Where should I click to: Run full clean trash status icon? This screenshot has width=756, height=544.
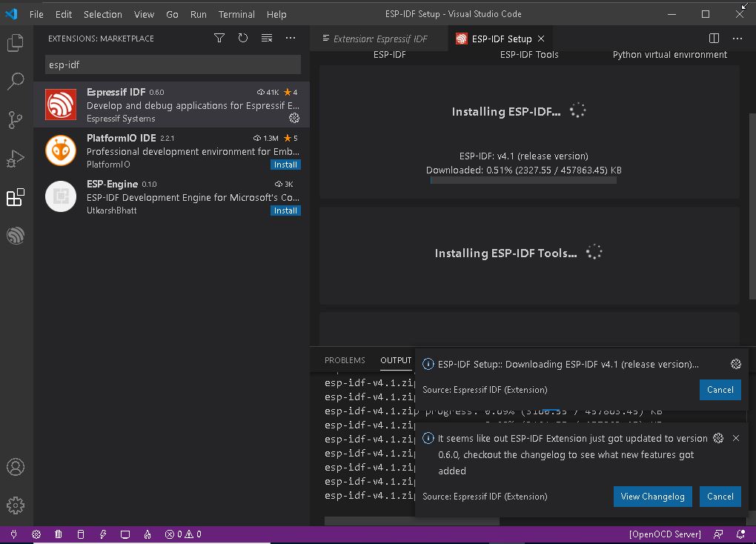click(x=59, y=534)
